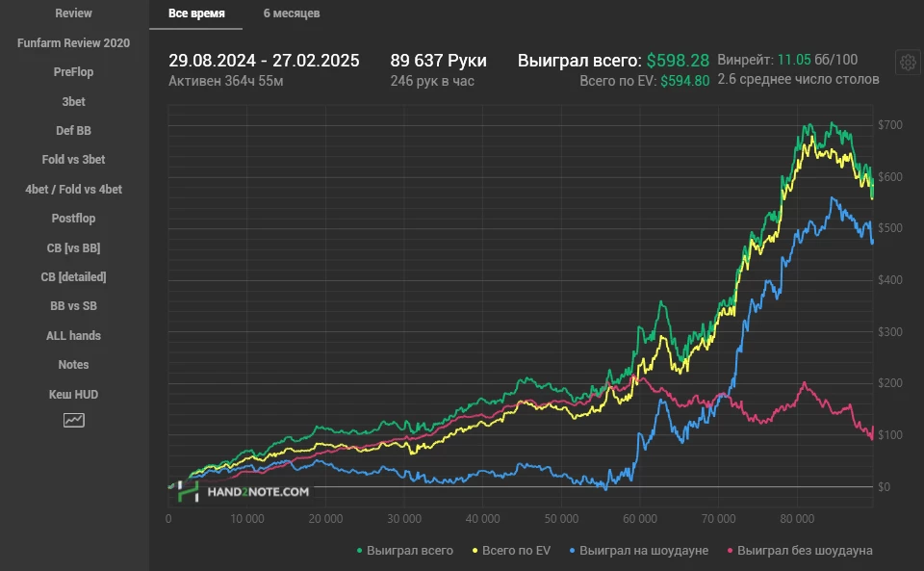Switch to the 6 месяцев tab
Screen dimensions: 924x571
click(292, 13)
